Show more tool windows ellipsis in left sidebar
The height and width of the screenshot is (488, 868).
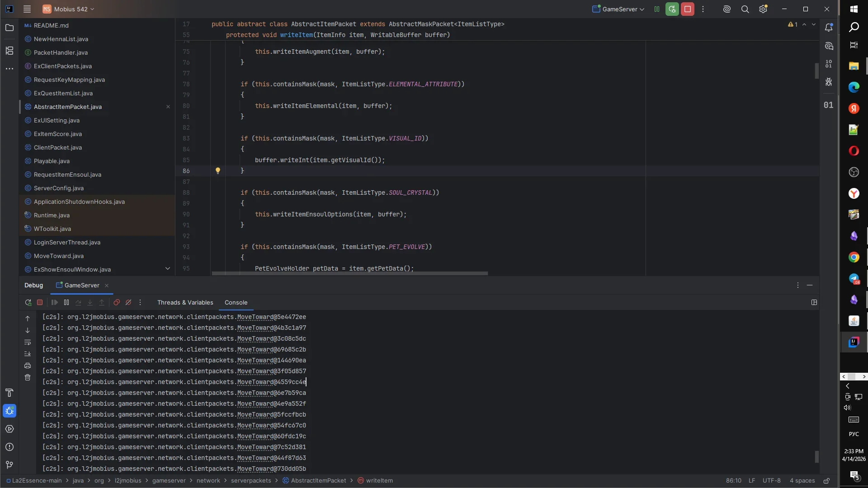tap(9, 69)
